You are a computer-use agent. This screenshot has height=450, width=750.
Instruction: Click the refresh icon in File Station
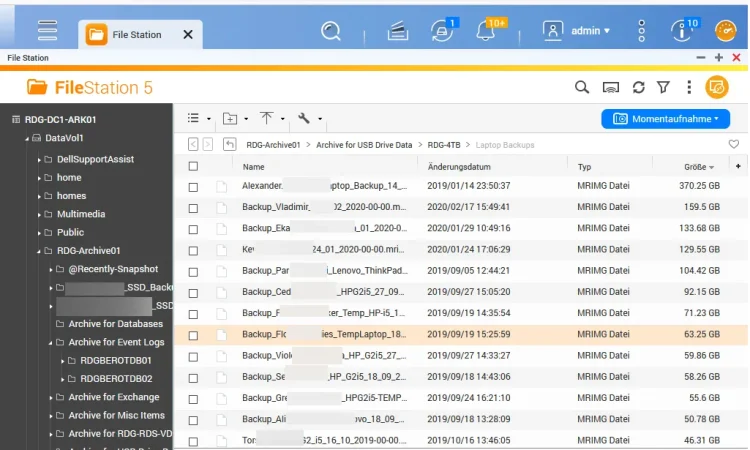tap(638, 88)
